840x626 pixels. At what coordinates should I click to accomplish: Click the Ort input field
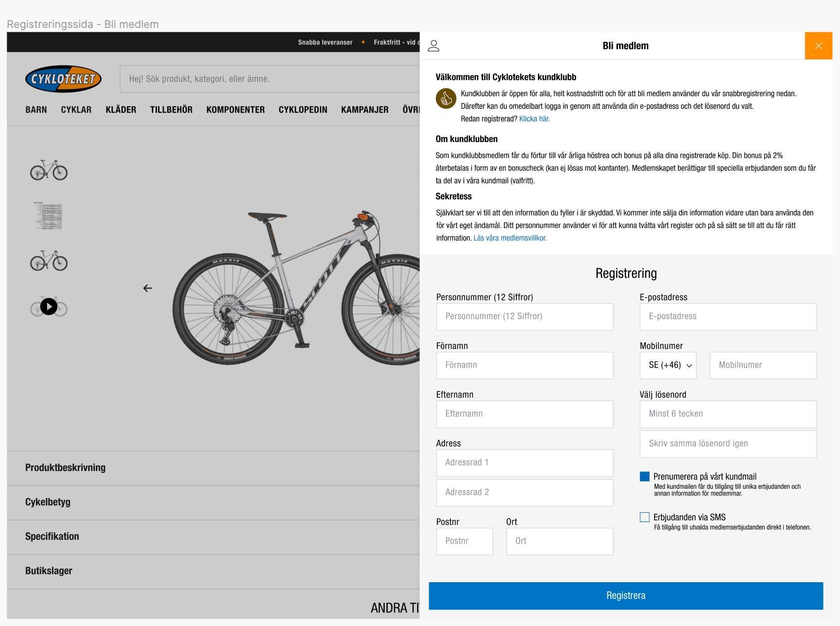point(560,541)
